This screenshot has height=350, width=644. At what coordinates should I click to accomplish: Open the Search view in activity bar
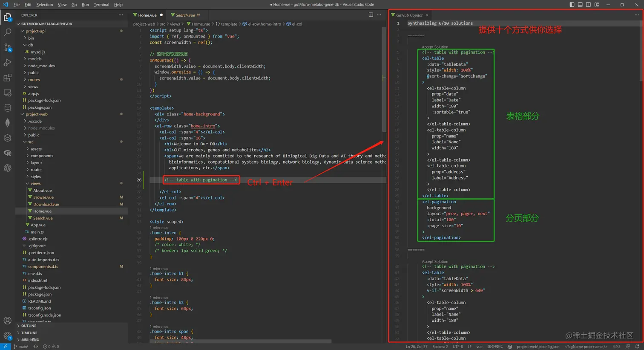[7, 32]
